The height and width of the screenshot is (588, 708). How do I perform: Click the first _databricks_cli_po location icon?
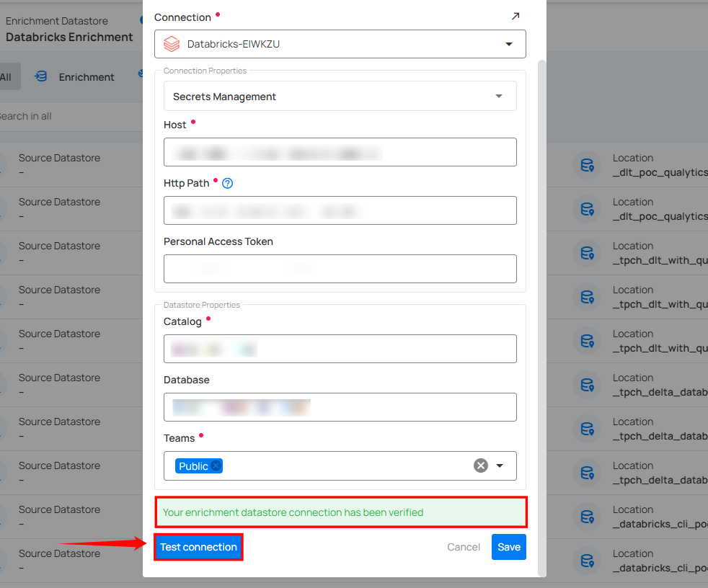(x=587, y=517)
